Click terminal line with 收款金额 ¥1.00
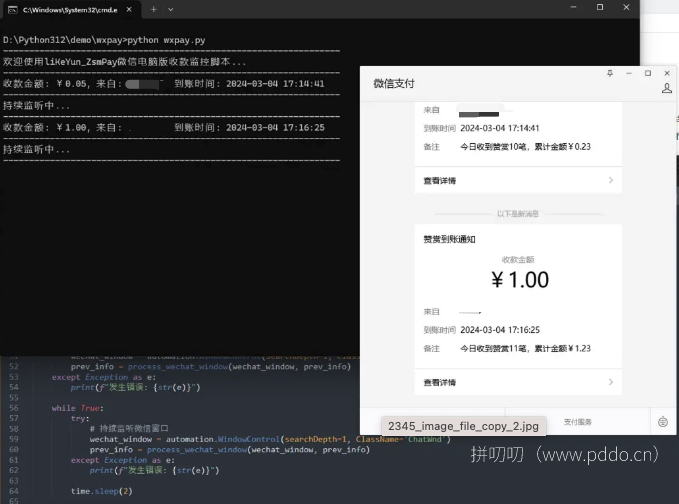 [x=164, y=127]
